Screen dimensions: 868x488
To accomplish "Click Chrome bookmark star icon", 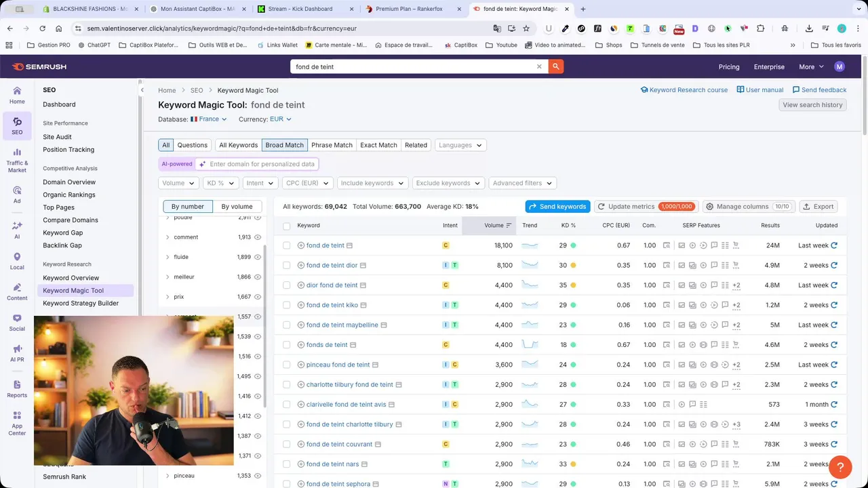I will [526, 28].
